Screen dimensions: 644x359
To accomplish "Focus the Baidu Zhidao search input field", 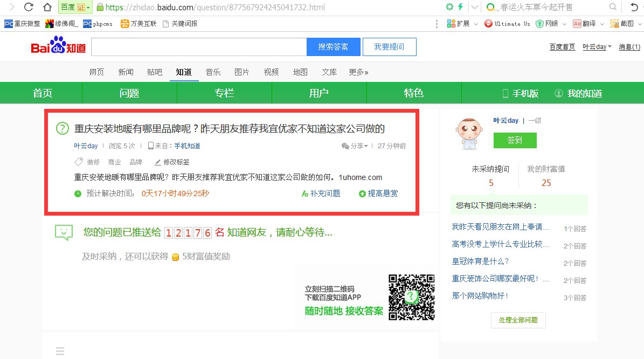I will [199, 47].
